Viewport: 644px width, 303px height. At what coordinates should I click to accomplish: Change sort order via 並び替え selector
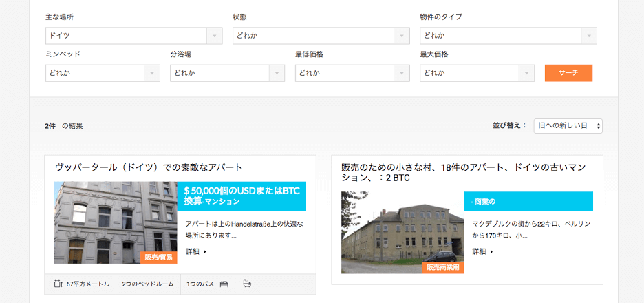coord(568,126)
